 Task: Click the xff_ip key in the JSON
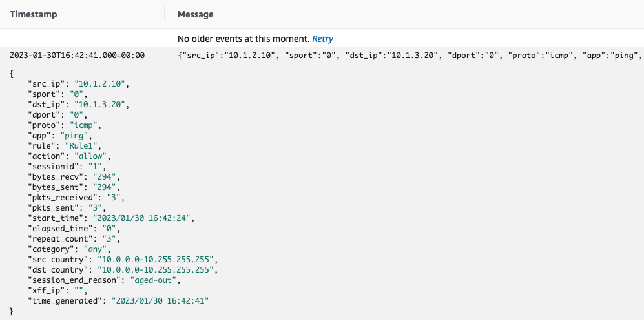(x=45, y=289)
